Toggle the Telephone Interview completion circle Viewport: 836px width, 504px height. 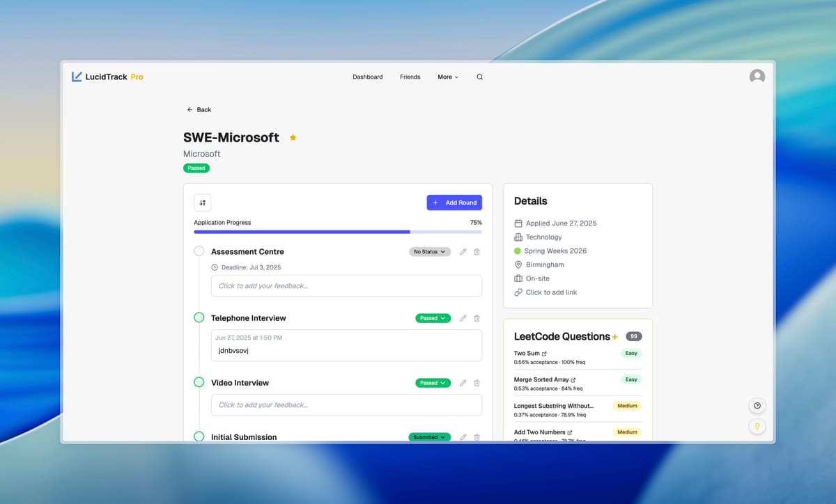point(199,317)
